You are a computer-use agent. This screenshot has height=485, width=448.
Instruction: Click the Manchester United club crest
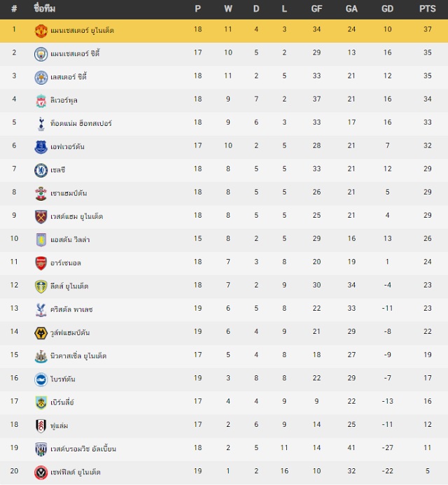(x=41, y=31)
